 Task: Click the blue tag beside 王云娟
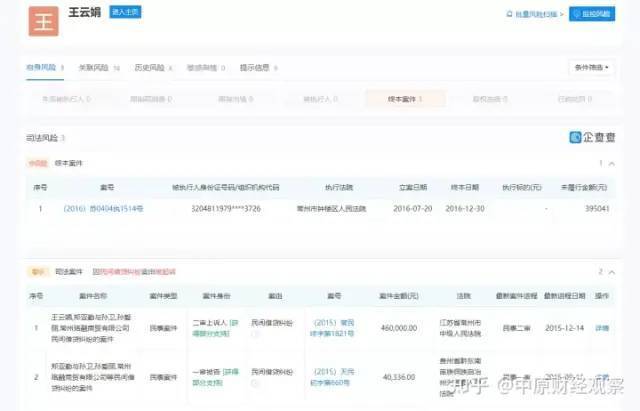124,12
